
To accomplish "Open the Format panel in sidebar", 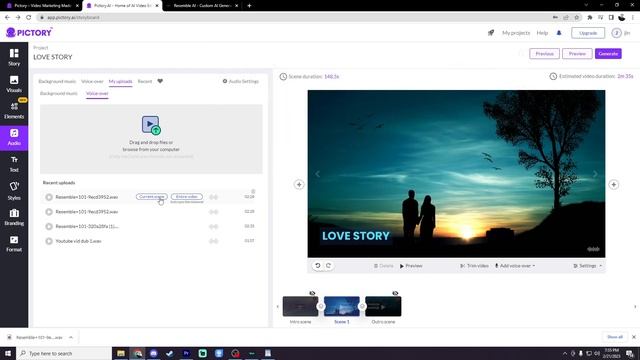I will 14,244.
